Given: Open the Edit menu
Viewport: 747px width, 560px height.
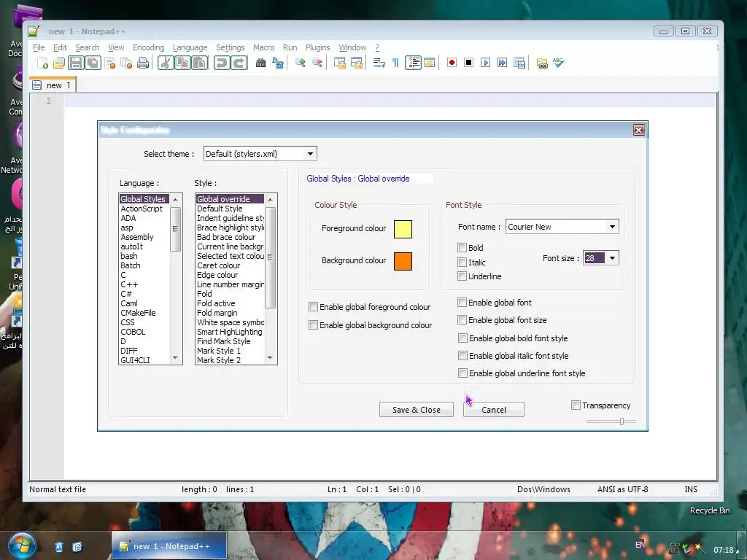Looking at the screenshot, I should pyautogui.click(x=60, y=47).
